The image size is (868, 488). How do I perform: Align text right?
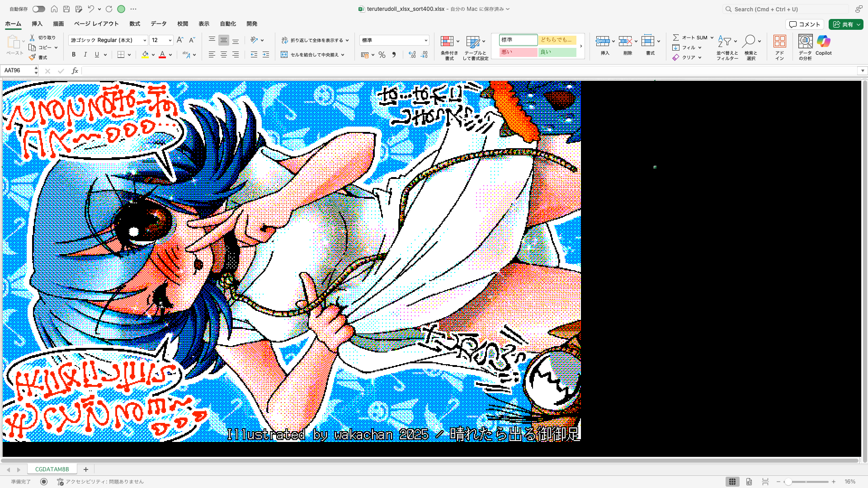(x=235, y=55)
